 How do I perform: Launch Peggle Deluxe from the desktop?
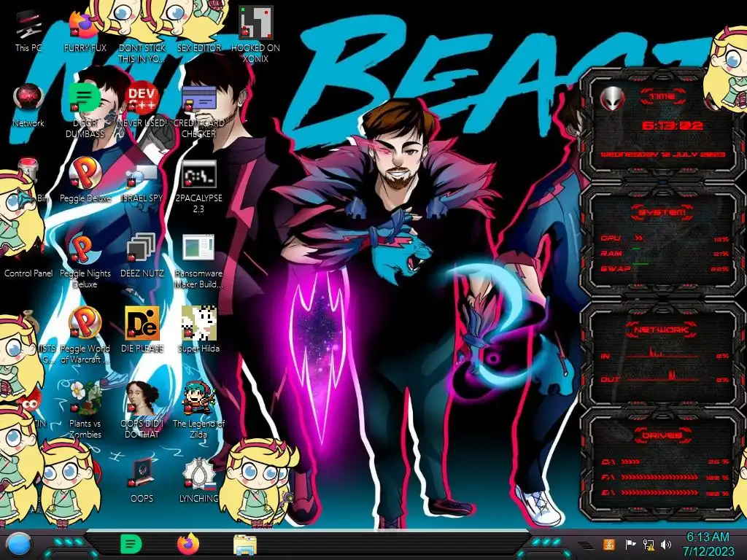click(x=85, y=180)
